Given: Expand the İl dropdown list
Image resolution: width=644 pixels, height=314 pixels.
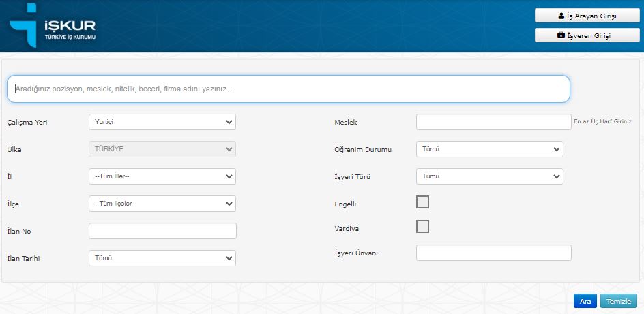Looking at the screenshot, I should tap(162, 176).
